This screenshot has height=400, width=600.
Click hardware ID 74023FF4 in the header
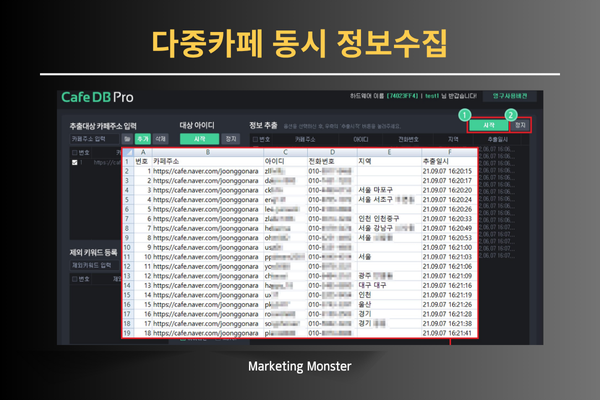pyautogui.click(x=402, y=96)
